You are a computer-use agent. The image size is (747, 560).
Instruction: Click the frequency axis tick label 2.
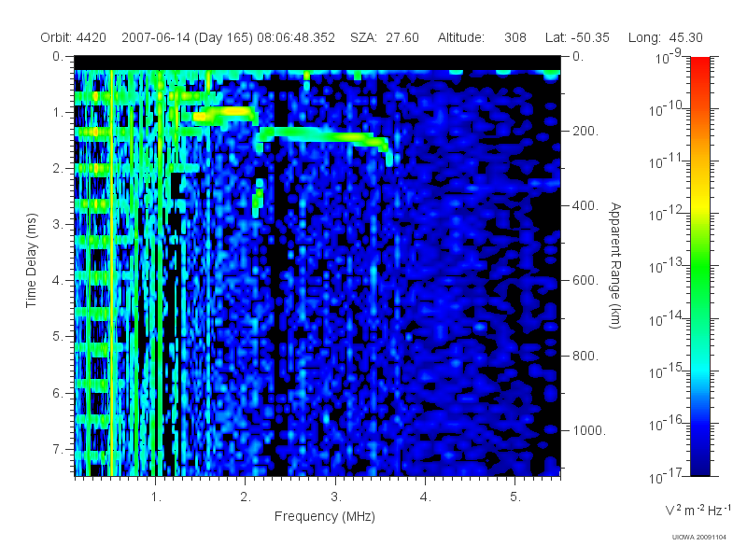click(246, 497)
